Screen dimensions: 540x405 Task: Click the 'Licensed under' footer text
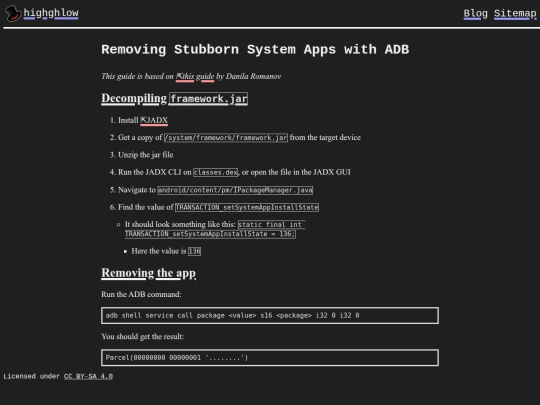[31, 376]
